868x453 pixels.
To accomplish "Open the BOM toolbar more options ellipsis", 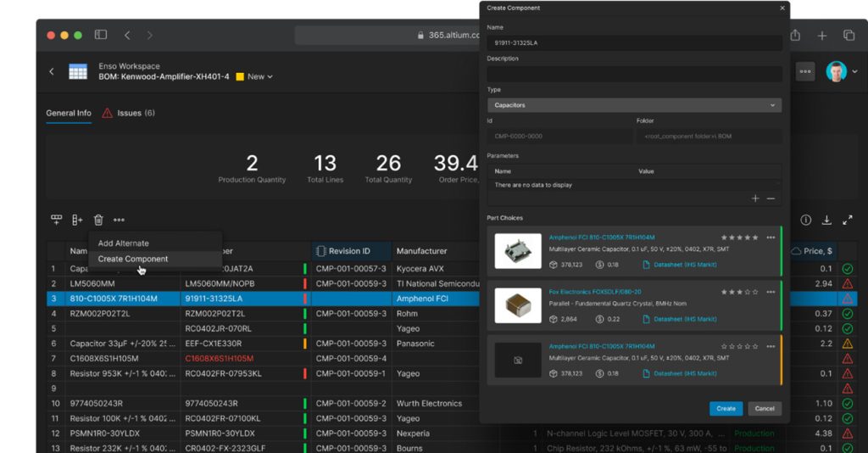I will click(119, 220).
